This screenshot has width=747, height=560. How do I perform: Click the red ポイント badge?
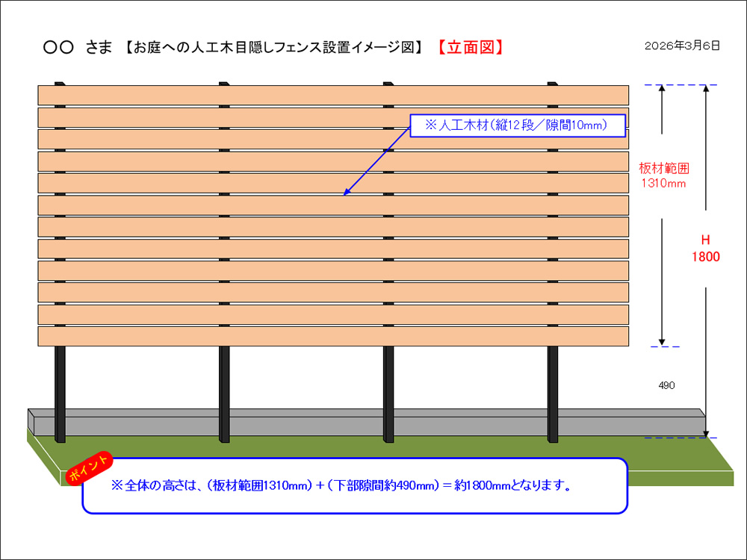tap(89, 468)
